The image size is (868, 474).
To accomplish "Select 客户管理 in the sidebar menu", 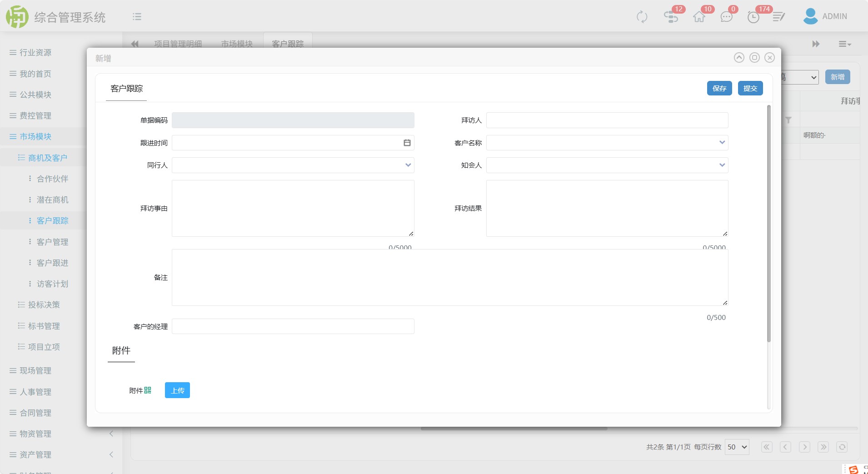I will coord(52,242).
